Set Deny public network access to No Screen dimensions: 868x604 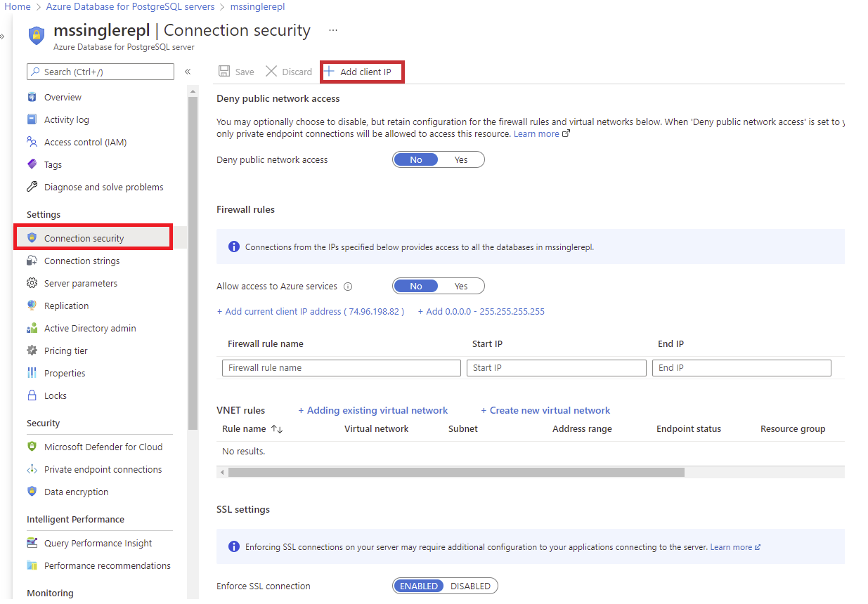coord(416,159)
